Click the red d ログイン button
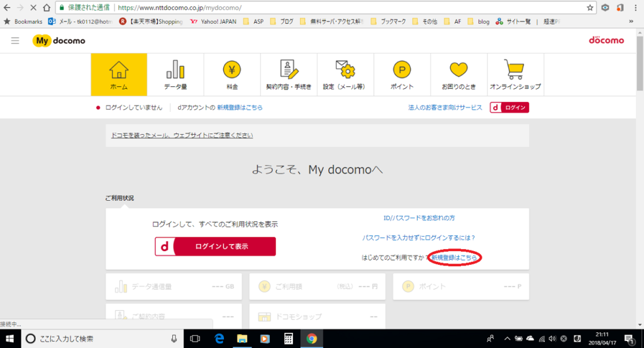 point(509,108)
